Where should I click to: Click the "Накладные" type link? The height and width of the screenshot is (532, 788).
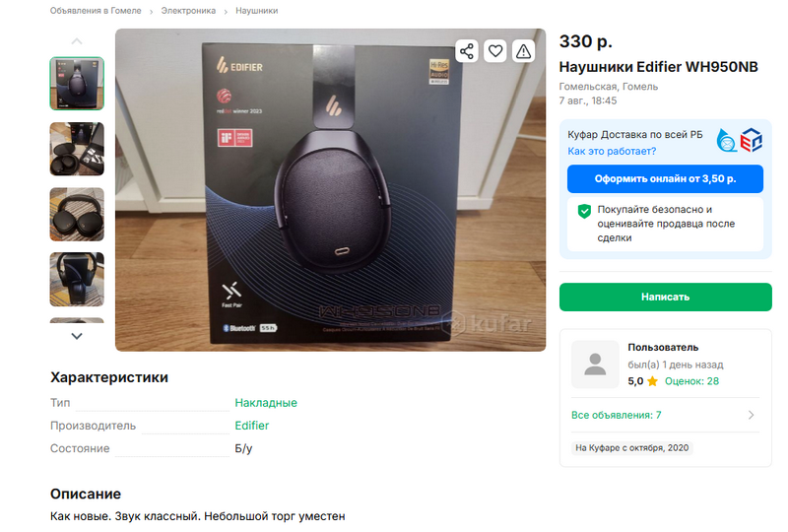point(266,403)
